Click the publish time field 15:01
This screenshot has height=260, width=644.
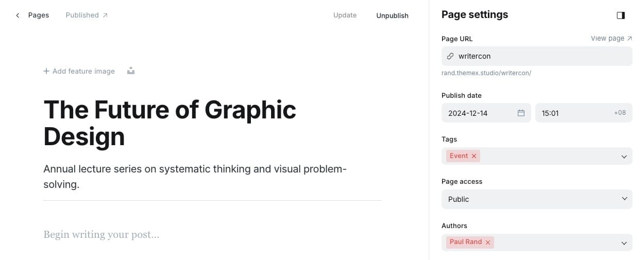[x=572, y=113]
